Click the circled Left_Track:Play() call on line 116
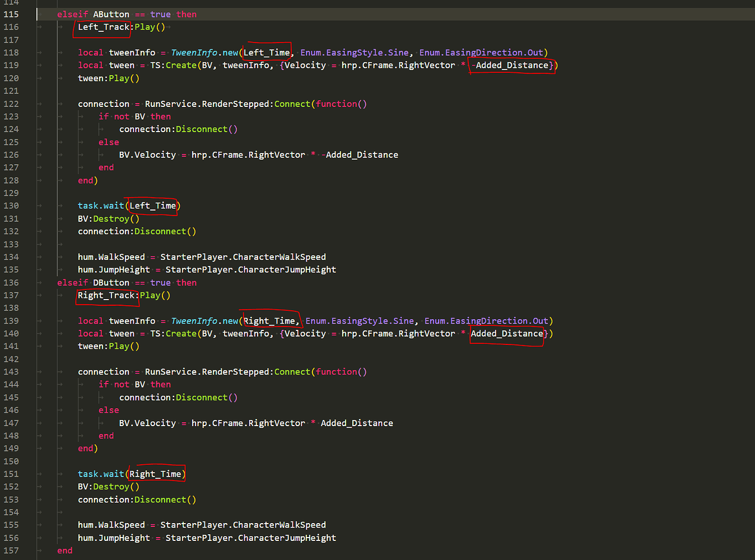 102,26
